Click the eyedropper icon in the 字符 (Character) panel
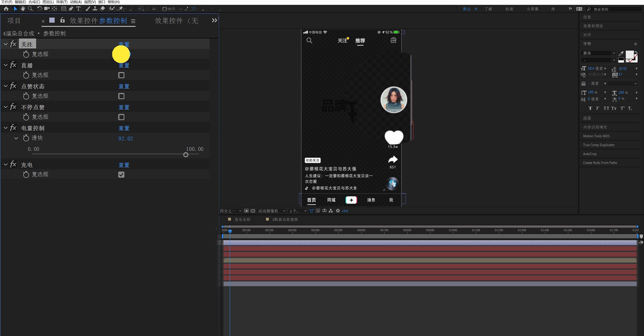644x336 pixels. 621,53
